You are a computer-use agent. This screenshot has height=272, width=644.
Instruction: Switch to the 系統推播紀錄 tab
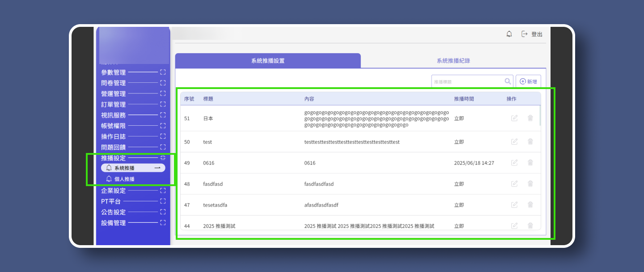point(453,61)
